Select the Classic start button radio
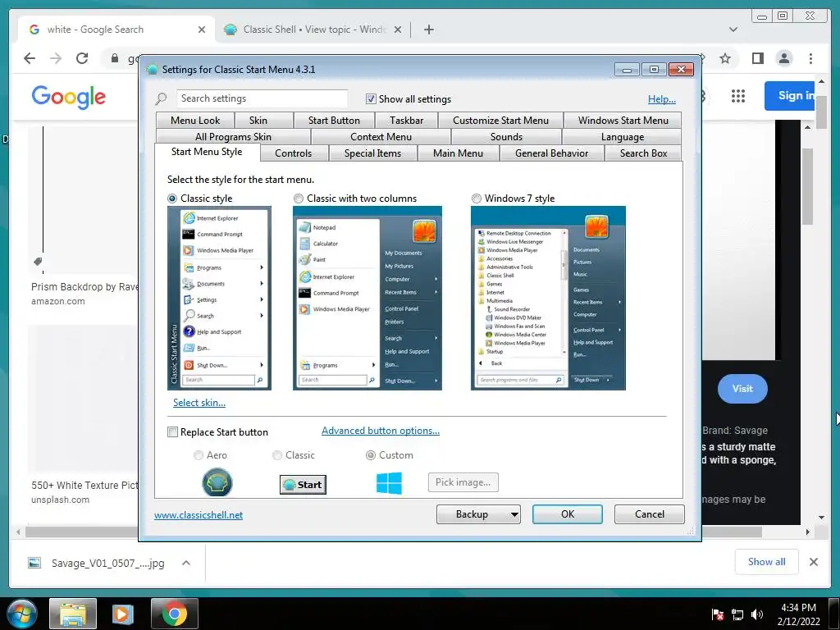 pos(277,454)
